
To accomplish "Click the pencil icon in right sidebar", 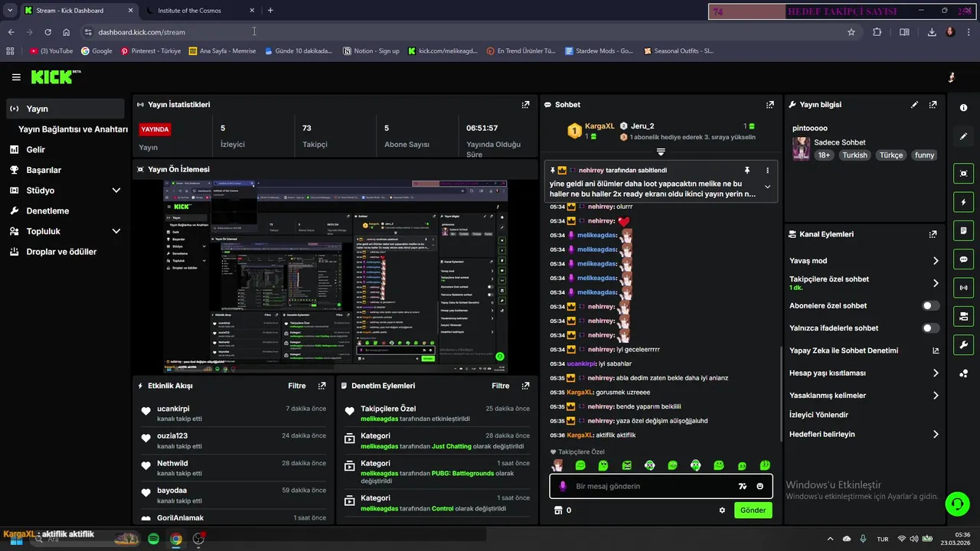I will (963, 137).
